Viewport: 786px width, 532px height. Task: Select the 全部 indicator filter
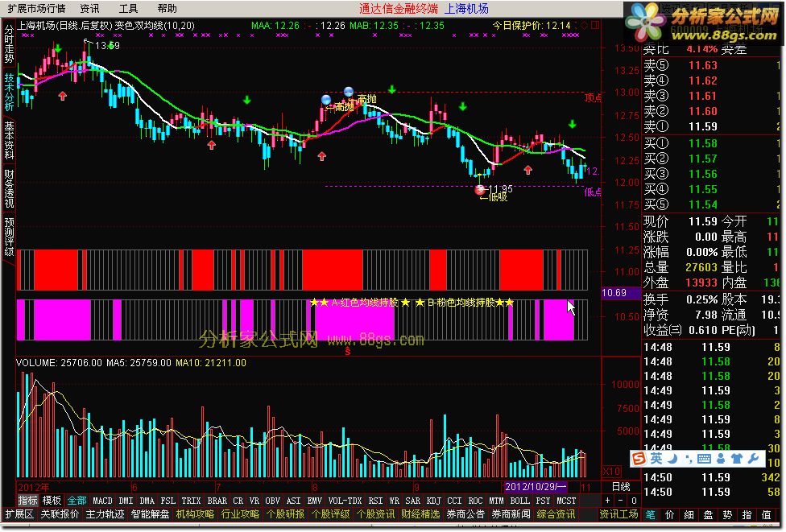click(77, 501)
